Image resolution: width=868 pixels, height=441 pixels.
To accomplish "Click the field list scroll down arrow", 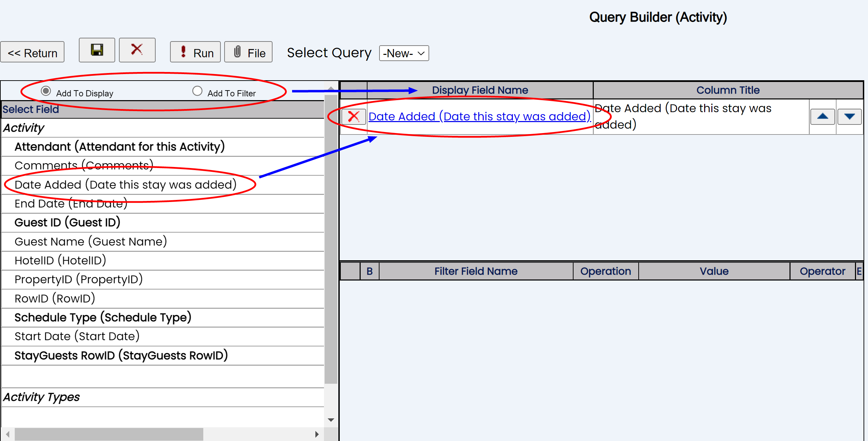I will [x=331, y=420].
